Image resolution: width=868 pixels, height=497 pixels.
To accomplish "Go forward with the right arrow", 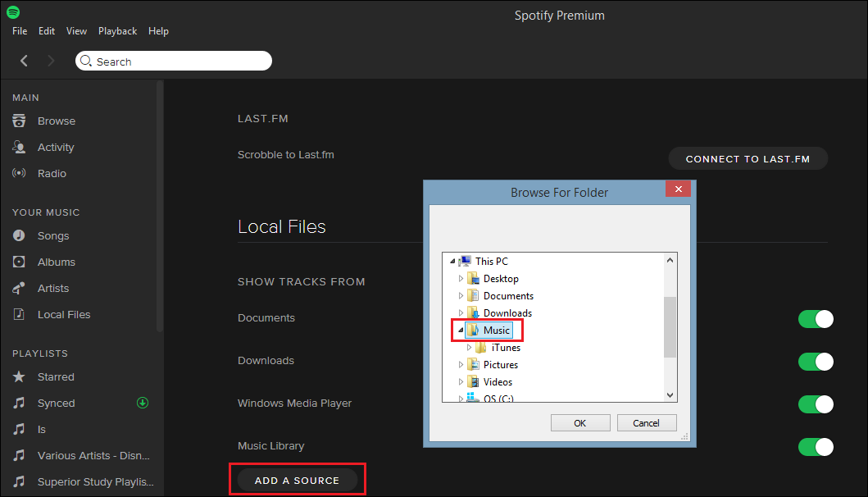I will pos(51,61).
